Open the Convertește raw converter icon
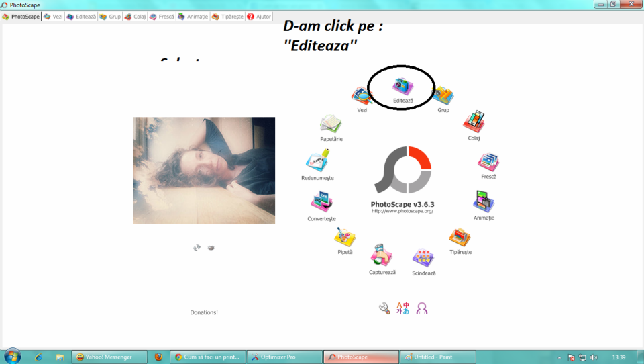Viewport: 644px width, 364px height. click(321, 202)
